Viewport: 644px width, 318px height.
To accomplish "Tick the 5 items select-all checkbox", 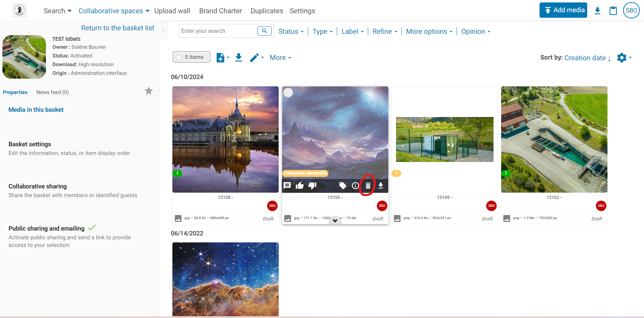I will point(179,57).
